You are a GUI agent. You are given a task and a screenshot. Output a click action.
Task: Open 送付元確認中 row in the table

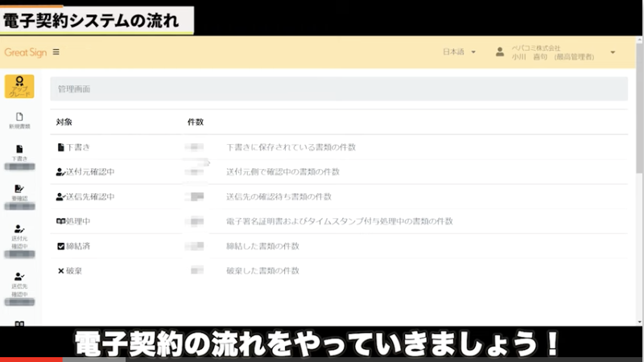(90, 171)
